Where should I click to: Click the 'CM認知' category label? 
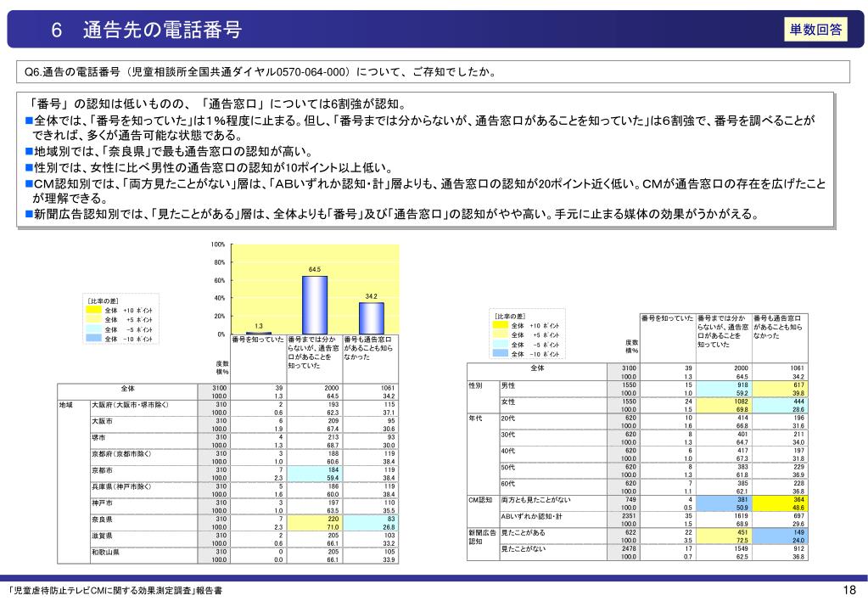click(x=480, y=500)
